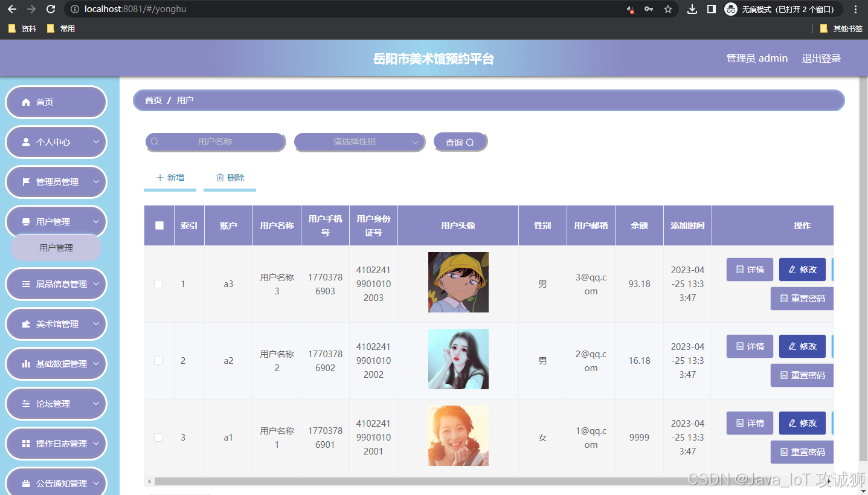Click the magnifier icon in 查询 button
868x495 pixels.
[x=470, y=143]
